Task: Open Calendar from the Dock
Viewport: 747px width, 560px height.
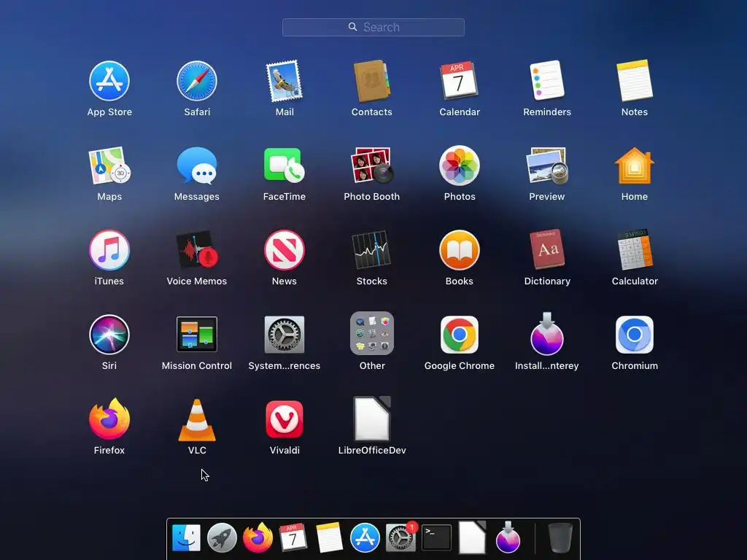Action: (x=293, y=537)
